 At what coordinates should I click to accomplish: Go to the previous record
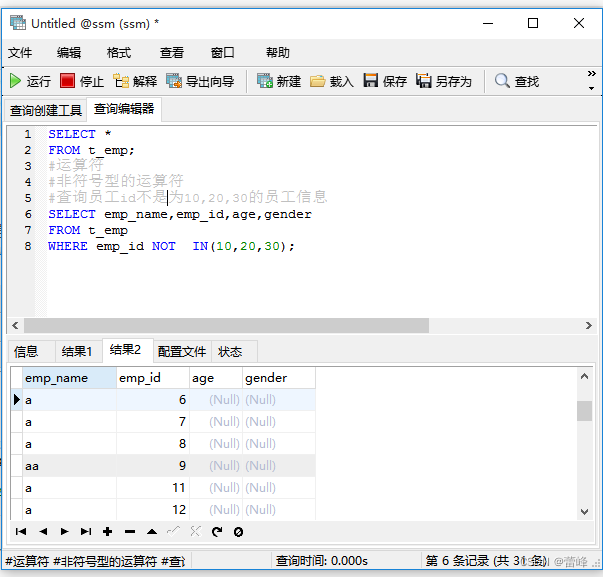[x=43, y=532]
